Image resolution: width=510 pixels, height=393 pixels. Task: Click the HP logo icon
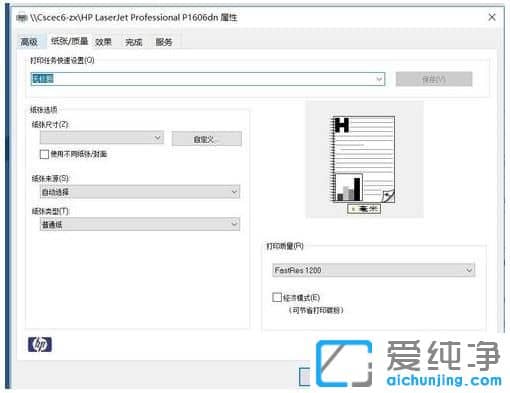point(40,344)
